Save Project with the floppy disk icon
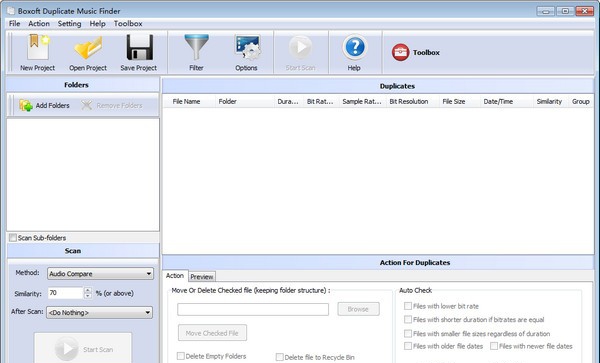This screenshot has height=363, width=600. coord(139,52)
